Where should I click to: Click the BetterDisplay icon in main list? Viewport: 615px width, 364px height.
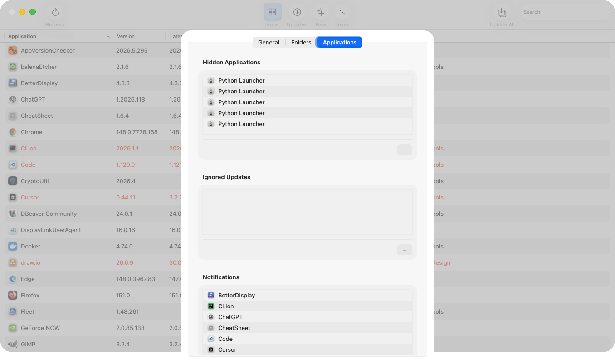[13, 83]
